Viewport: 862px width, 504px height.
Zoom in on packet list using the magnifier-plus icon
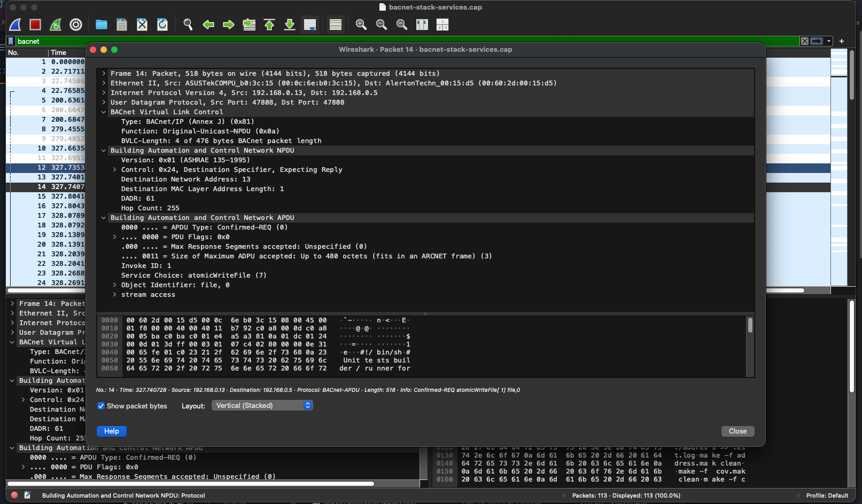362,25
